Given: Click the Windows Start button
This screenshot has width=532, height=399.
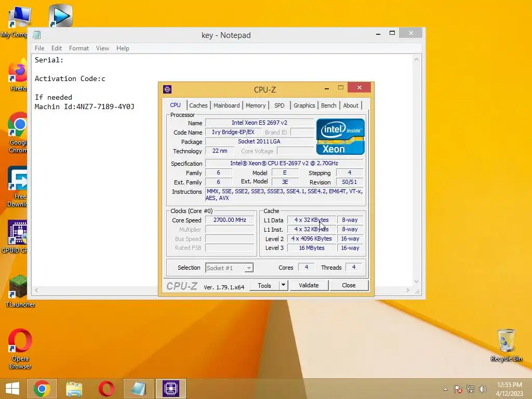Looking at the screenshot, I should pyautogui.click(x=12, y=389).
